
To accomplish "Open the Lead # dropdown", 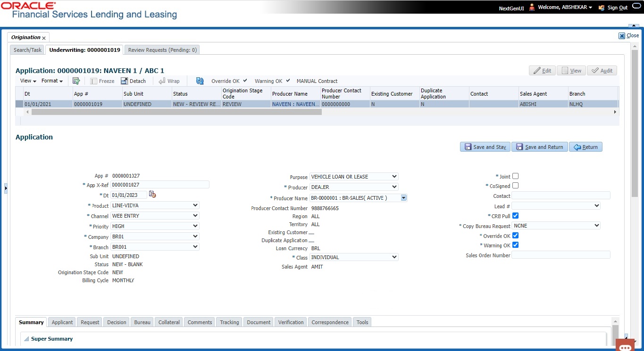I will tap(556, 206).
